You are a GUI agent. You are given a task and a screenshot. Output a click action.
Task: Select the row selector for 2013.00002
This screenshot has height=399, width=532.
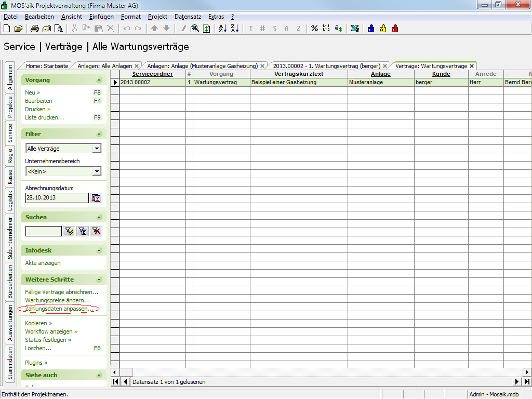115,82
